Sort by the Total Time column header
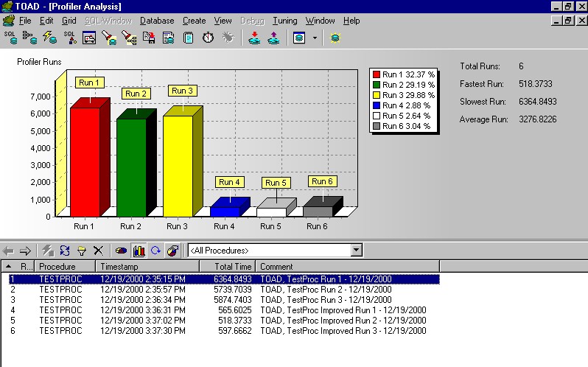Screen dimensions: 588x367 (233, 266)
